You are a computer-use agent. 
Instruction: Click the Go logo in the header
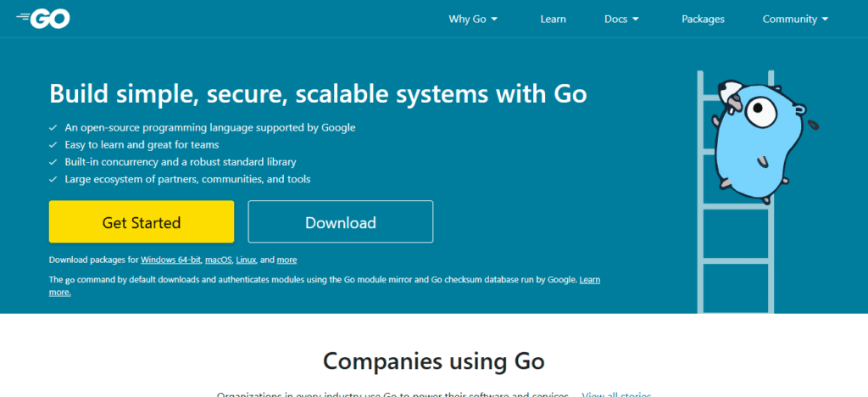tap(43, 19)
